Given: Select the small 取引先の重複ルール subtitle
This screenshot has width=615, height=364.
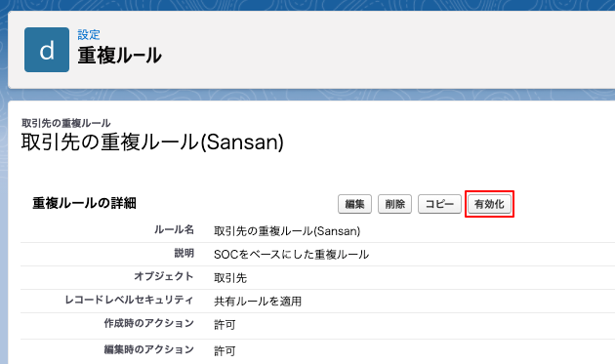Looking at the screenshot, I should tap(66, 123).
